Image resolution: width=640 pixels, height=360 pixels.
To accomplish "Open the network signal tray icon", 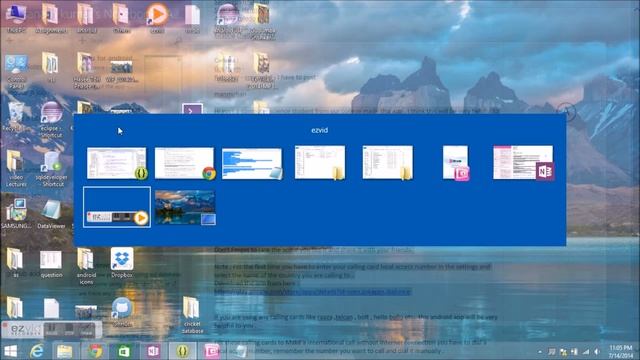I will 586,351.
